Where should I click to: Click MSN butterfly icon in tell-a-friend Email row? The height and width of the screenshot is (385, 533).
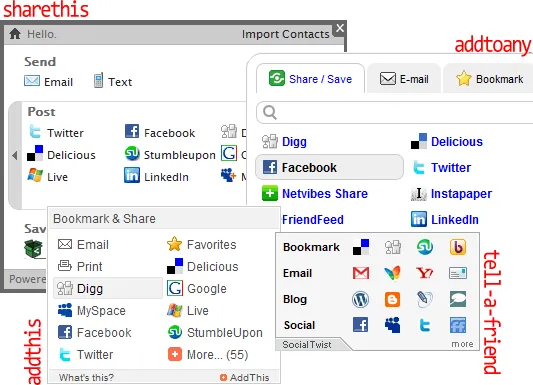point(393,273)
